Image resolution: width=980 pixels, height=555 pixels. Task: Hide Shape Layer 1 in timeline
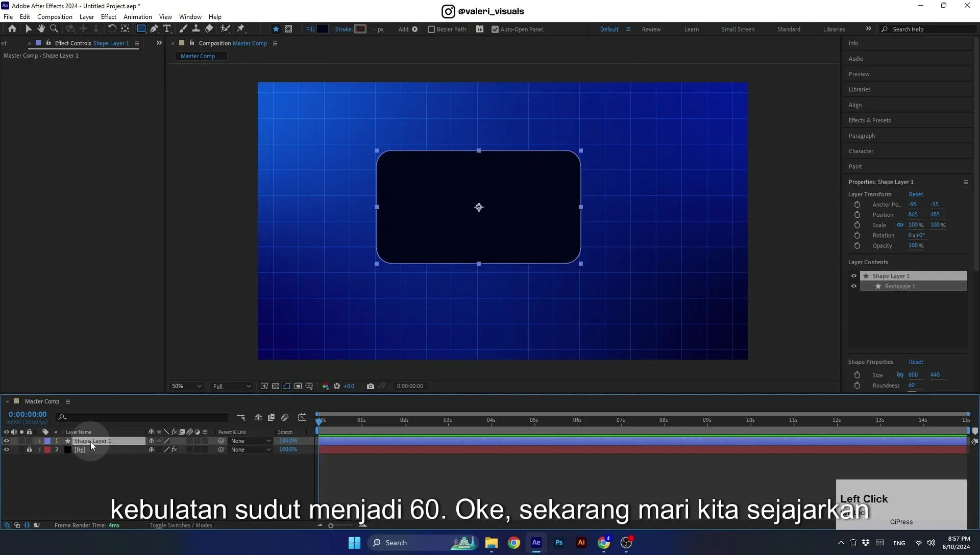(7, 441)
